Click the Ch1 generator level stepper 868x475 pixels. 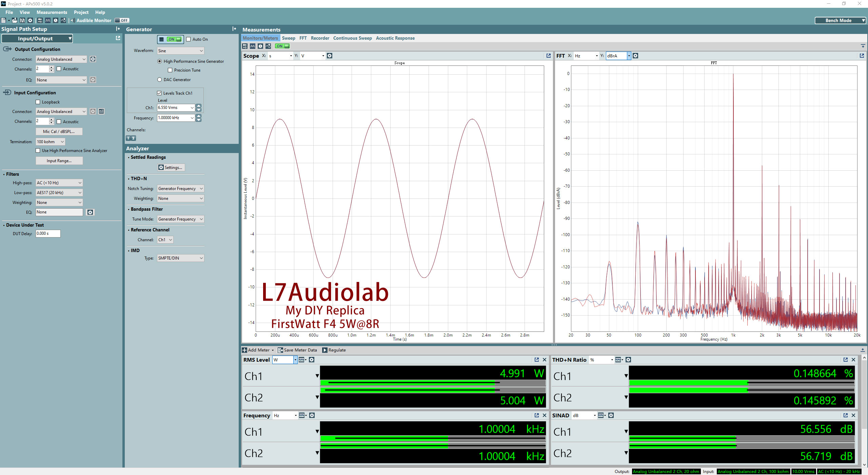pyautogui.click(x=199, y=108)
